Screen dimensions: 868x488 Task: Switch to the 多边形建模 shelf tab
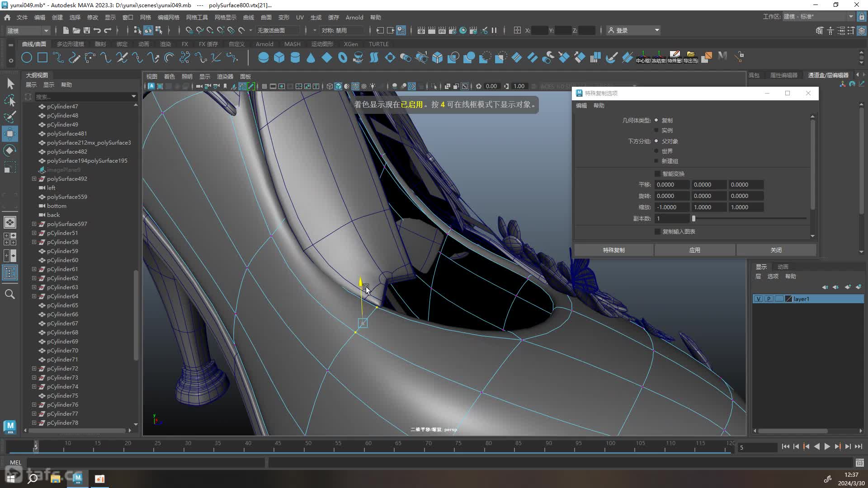[71, 44]
